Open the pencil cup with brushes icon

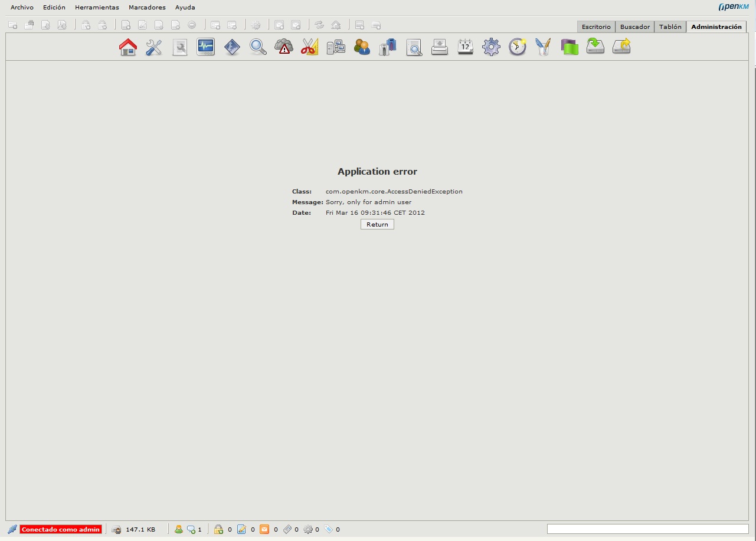point(544,47)
